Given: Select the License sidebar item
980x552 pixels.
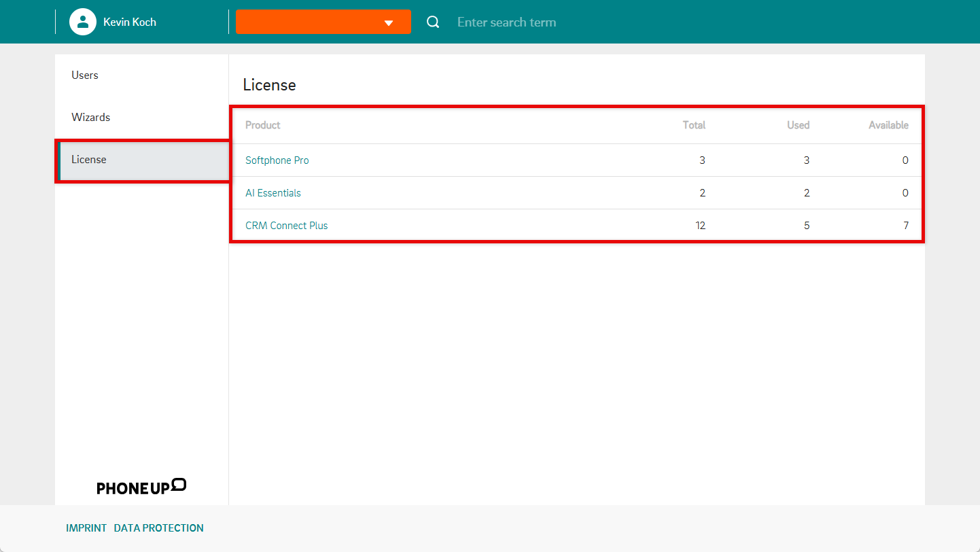Looking at the screenshot, I should point(89,160).
